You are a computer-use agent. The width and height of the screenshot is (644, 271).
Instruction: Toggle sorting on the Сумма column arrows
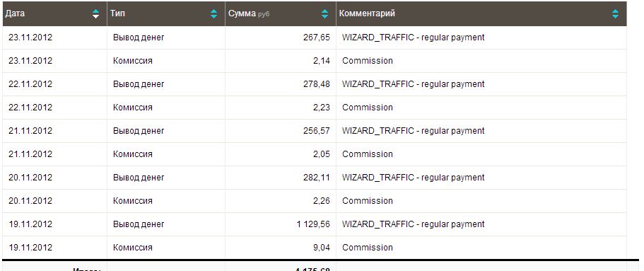[325, 13]
